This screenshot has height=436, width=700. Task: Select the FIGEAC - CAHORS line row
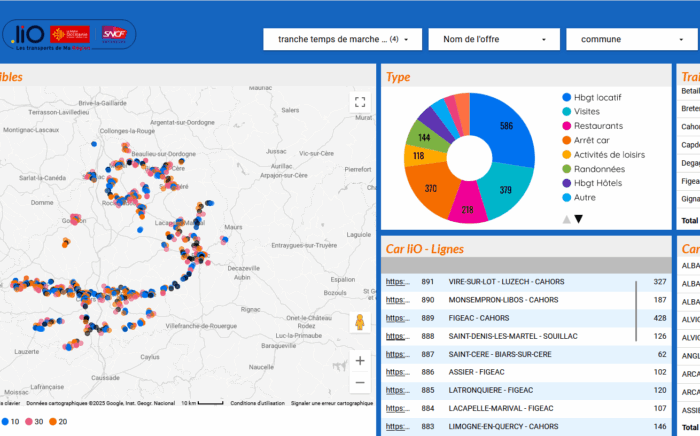[x=479, y=318]
